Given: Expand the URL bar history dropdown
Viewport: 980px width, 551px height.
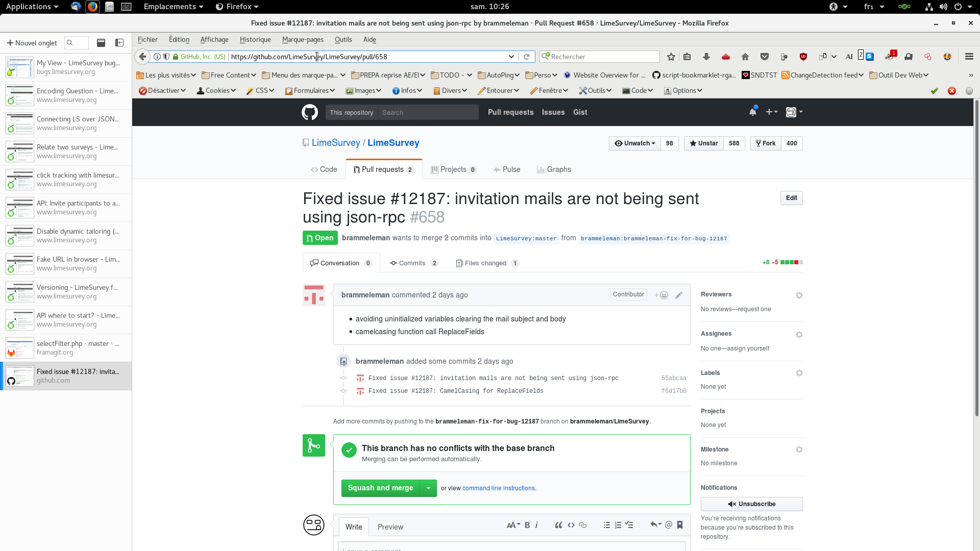Looking at the screenshot, I should 511,57.
